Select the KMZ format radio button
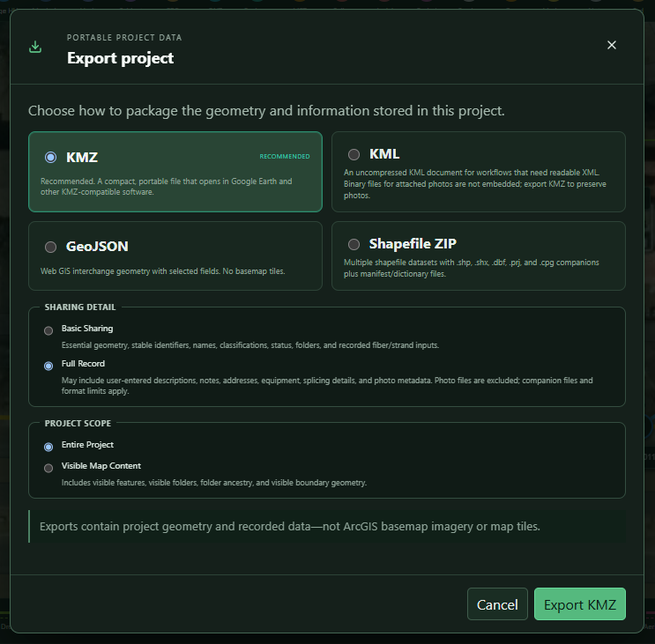 50,158
